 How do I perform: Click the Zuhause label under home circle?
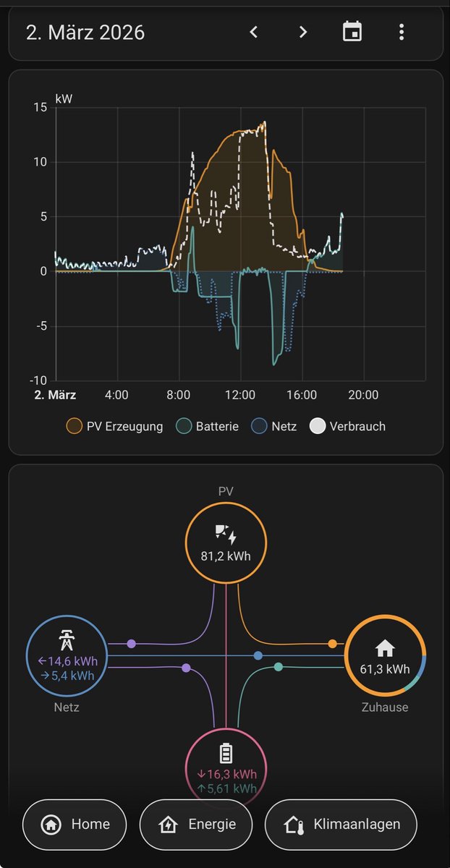click(x=385, y=707)
